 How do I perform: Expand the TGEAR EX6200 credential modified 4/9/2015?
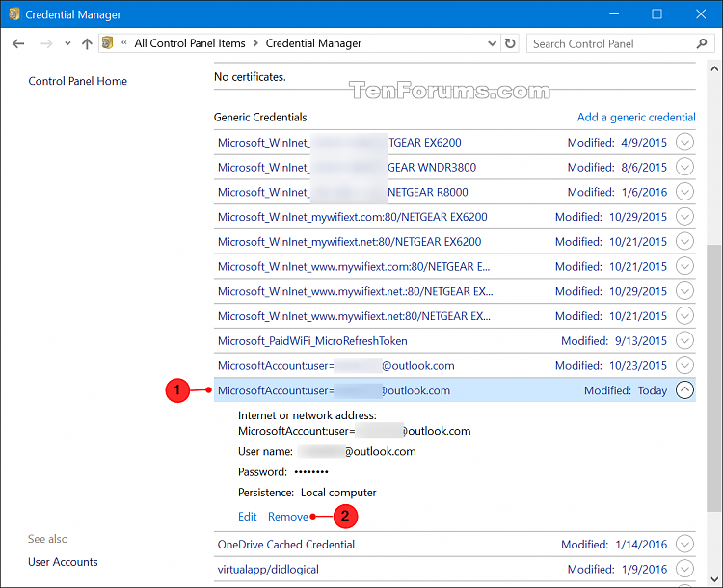pyautogui.click(x=684, y=142)
